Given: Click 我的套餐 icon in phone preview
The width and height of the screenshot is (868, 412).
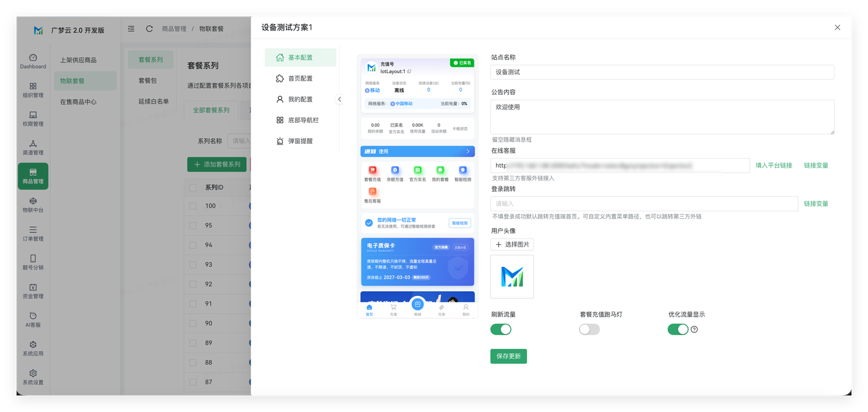Looking at the screenshot, I should point(440,170).
